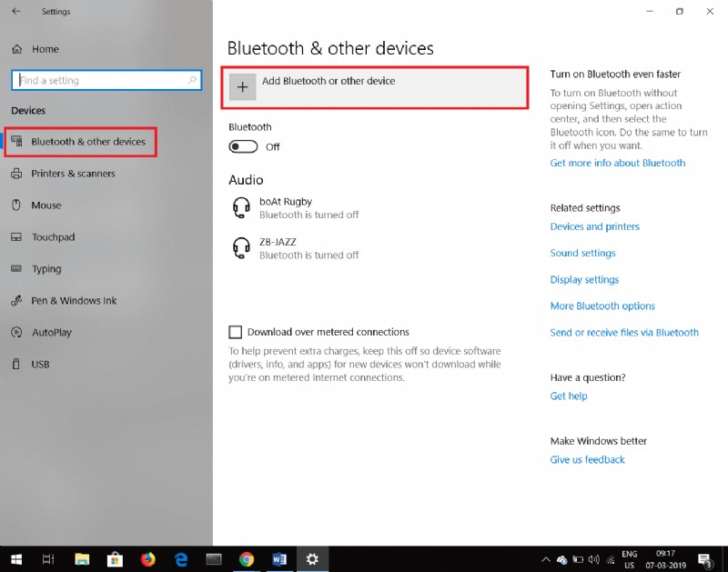Click the Find a setting search box
Screen dimensions: 728x572
pos(106,80)
